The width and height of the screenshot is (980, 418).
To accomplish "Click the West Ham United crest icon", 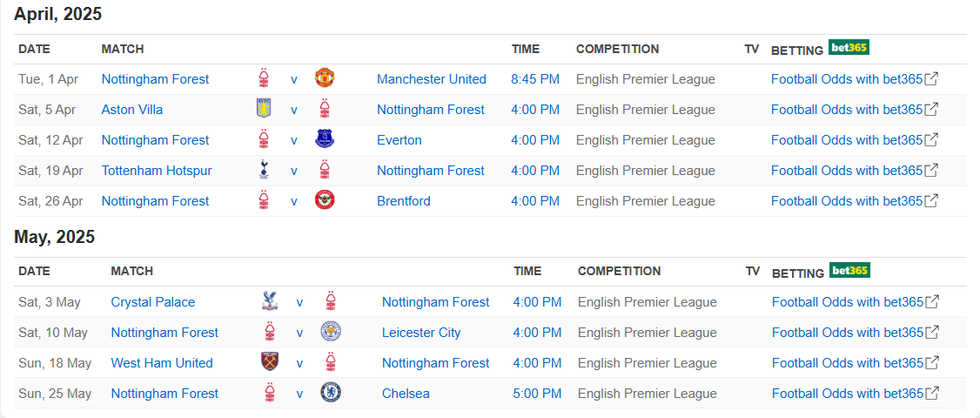I will (x=269, y=362).
